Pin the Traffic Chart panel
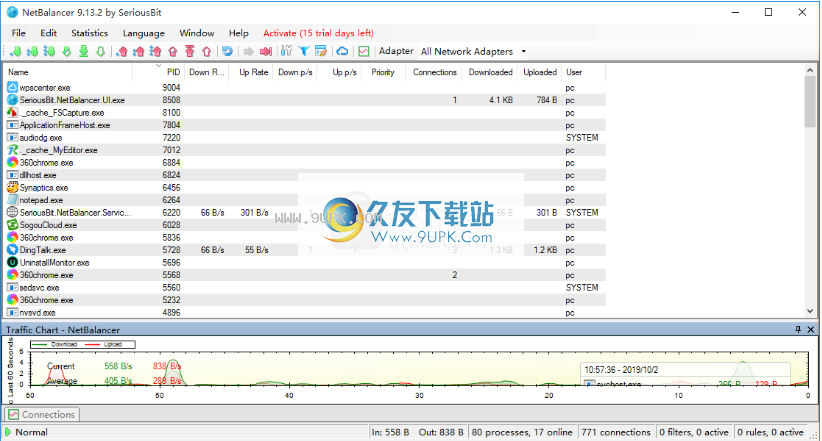Screen dimensions: 822x441 (798, 329)
